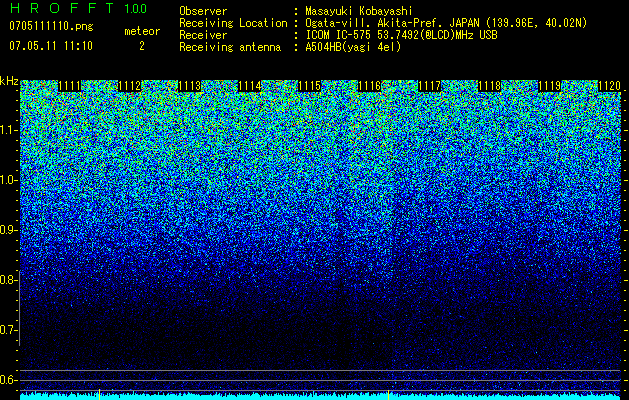Click the HROFFT program title text
Viewport: 629px width, 400px height.
click(62, 8)
